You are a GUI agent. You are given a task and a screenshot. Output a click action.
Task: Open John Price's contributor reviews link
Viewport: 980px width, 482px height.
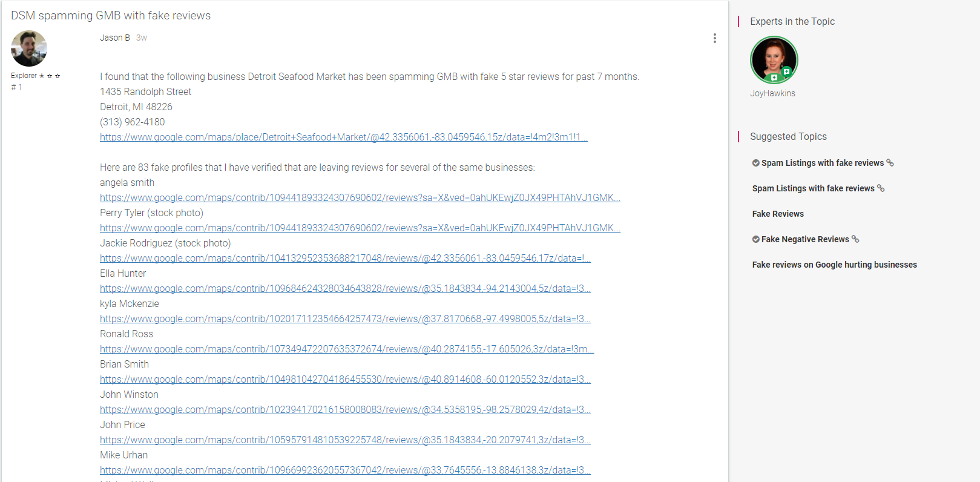[x=345, y=440]
